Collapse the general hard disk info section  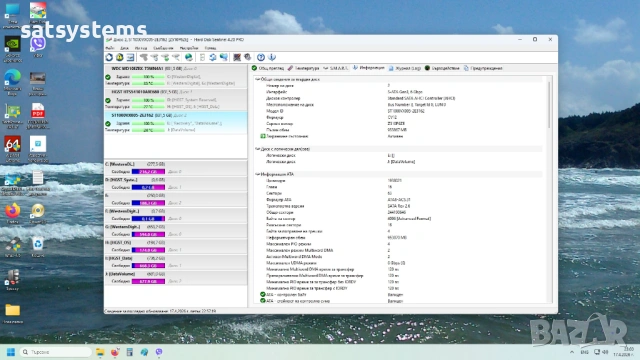point(258,79)
